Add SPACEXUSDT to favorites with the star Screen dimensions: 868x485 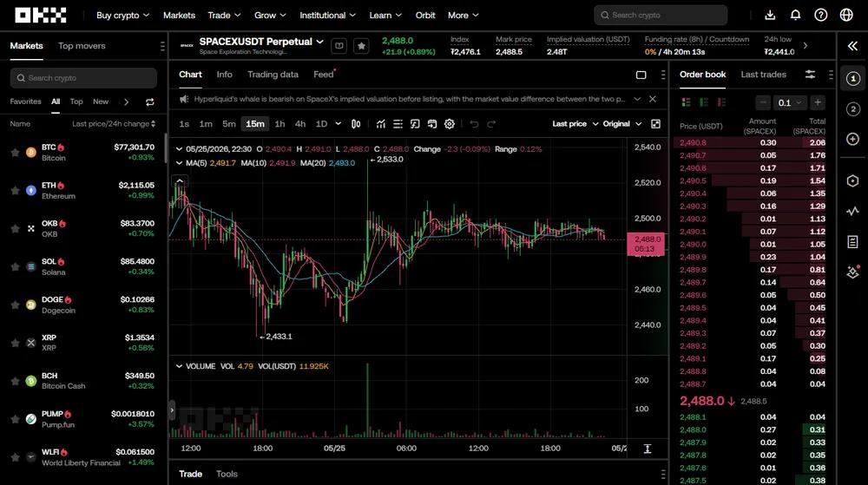[361, 46]
